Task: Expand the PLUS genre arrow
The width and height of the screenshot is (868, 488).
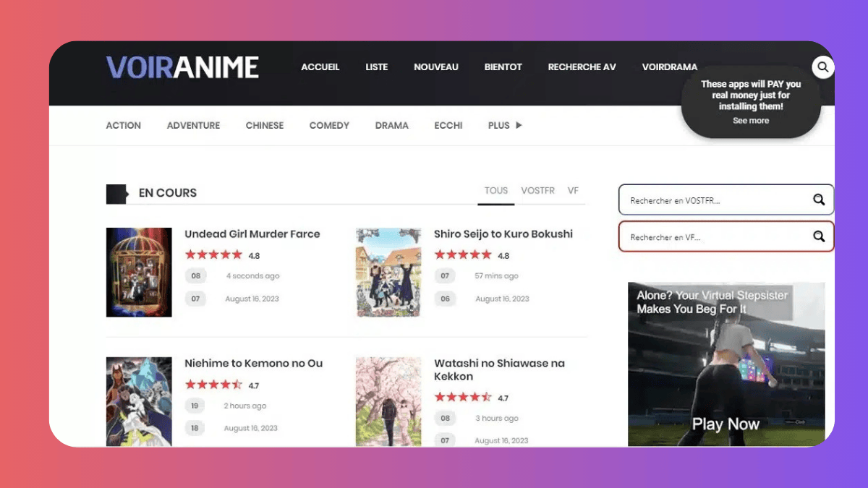Action: (x=518, y=125)
